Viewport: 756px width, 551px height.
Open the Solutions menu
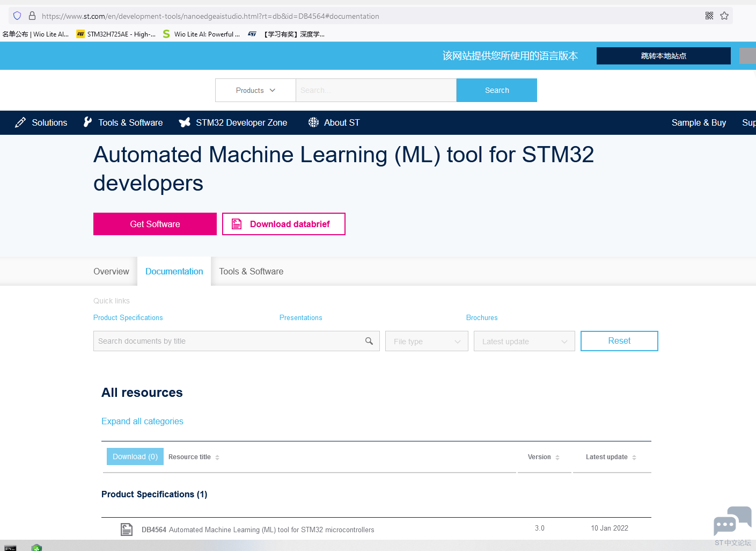pyautogui.click(x=41, y=122)
